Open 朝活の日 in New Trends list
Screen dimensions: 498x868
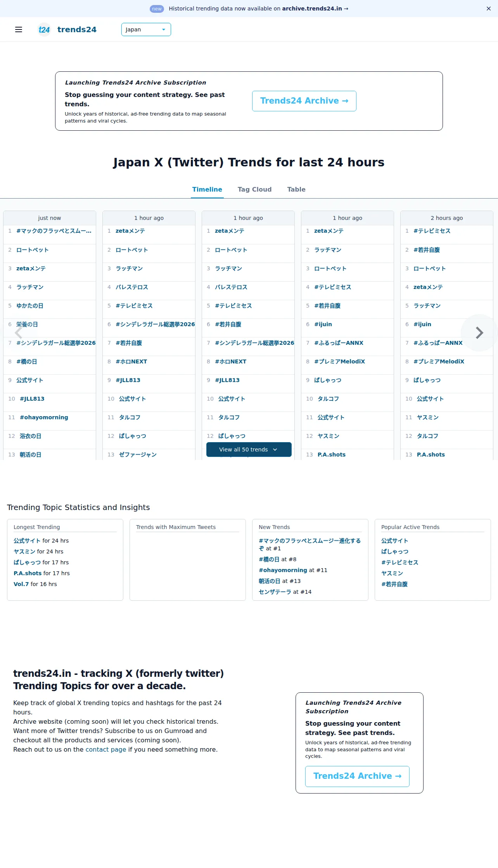270,581
